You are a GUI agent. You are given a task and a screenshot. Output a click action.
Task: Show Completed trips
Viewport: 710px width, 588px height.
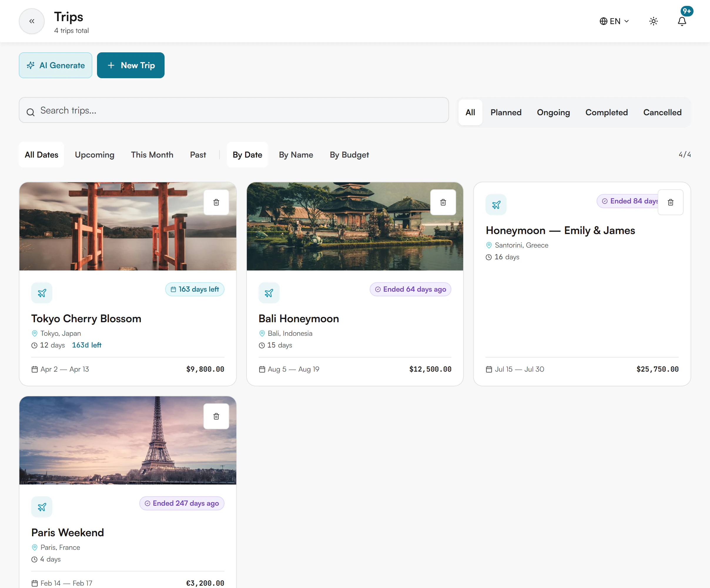click(607, 112)
